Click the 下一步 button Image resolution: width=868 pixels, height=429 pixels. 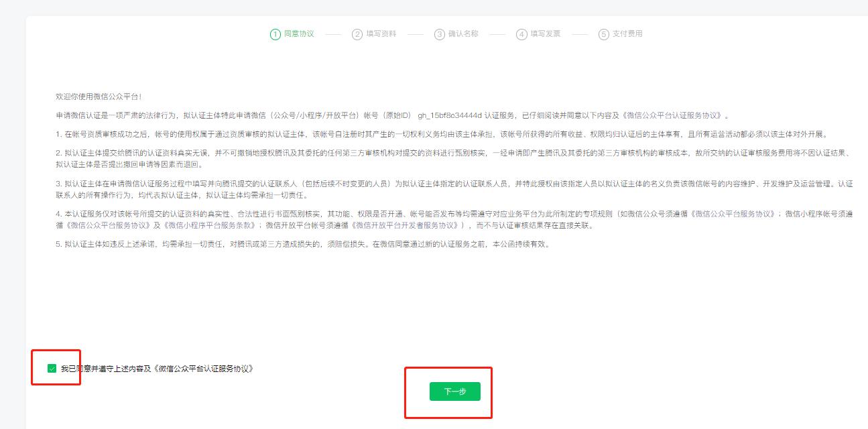click(456, 391)
